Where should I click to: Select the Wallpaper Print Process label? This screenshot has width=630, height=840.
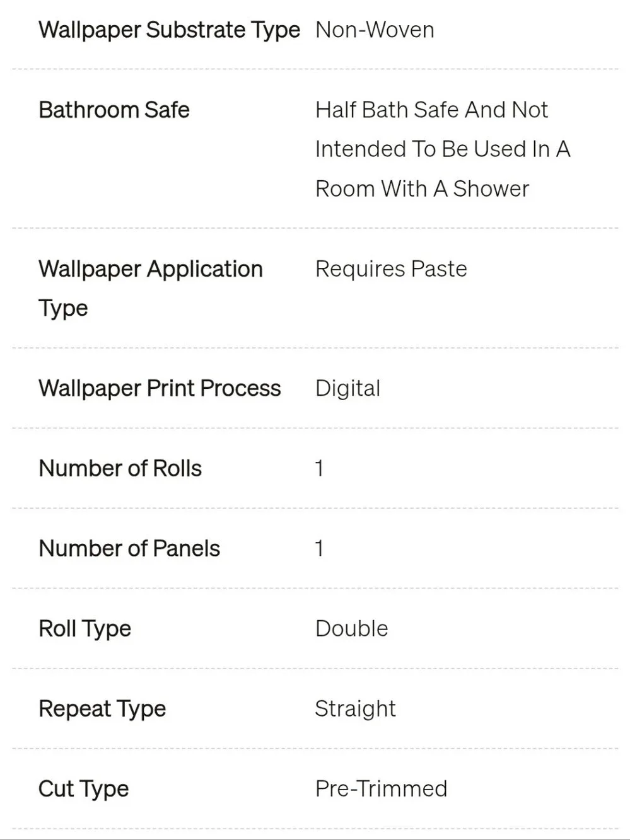[x=160, y=388]
